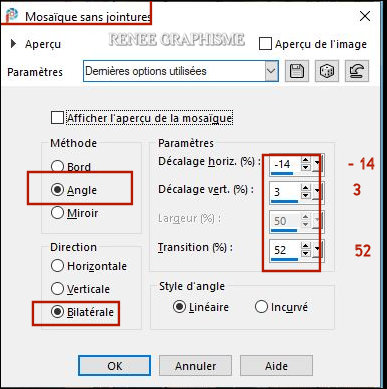Decrease Décalage vert. with the down spinner arrow
The image size is (387, 389).
pos(305,196)
